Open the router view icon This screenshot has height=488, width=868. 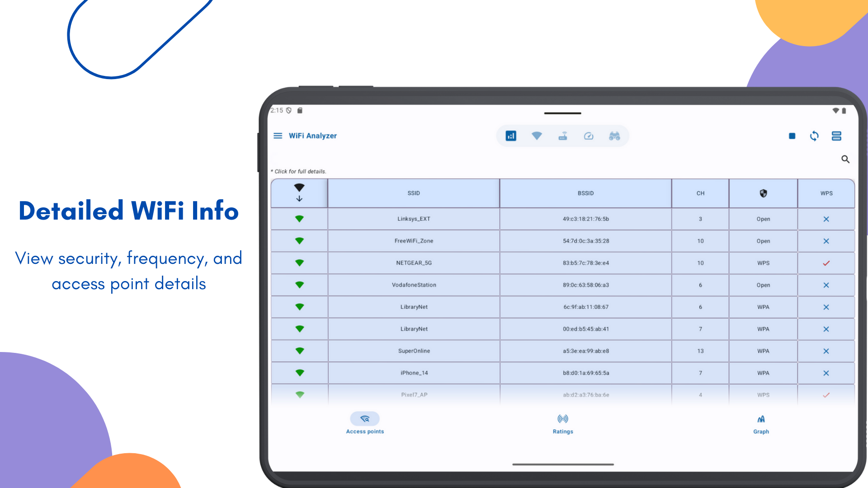click(563, 136)
